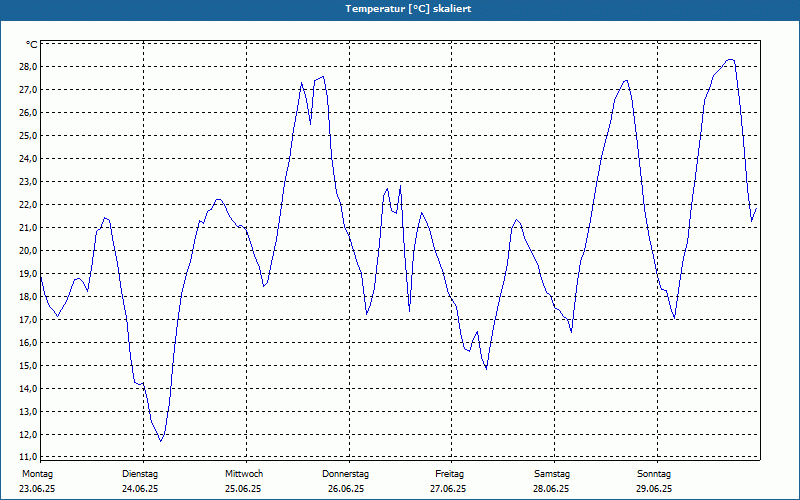Click the 25,0 axis value
Image resolution: width=800 pixels, height=500 pixels.
pyautogui.click(x=29, y=136)
